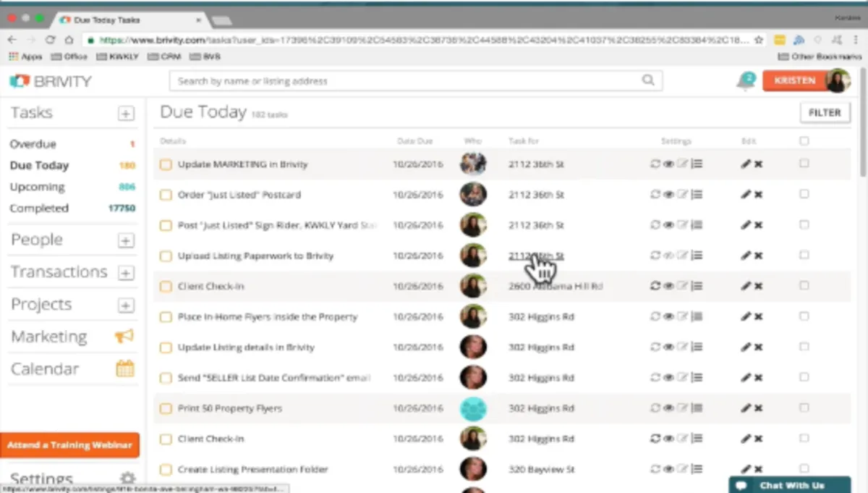Open the KRISTEN user menu
This screenshot has width=868, height=493.
tap(794, 80)
